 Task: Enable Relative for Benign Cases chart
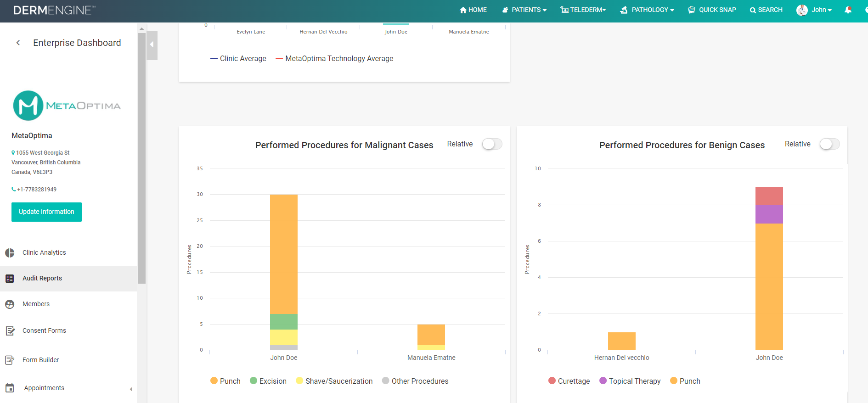(x=829, y=144)
